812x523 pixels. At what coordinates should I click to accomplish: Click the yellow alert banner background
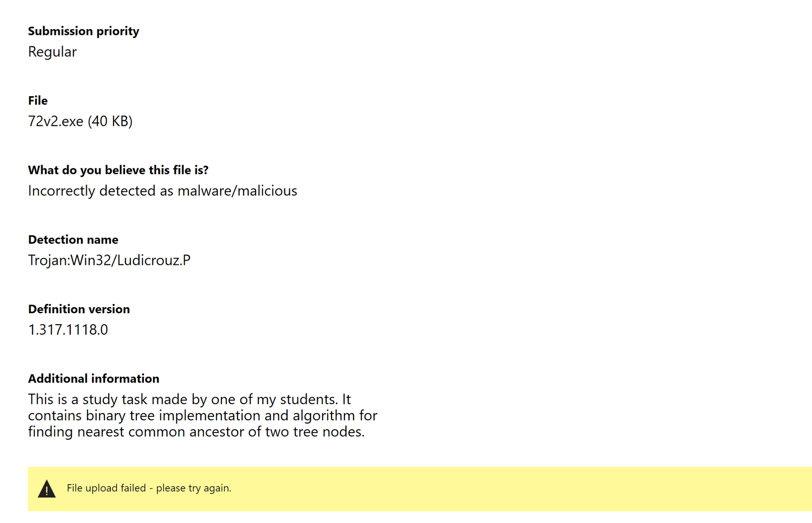click(x=487, y=489)
